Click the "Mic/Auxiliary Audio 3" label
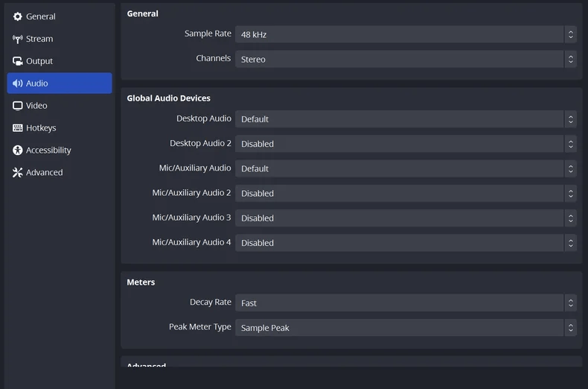The image size is (588, 389). [x=191, y=218]
